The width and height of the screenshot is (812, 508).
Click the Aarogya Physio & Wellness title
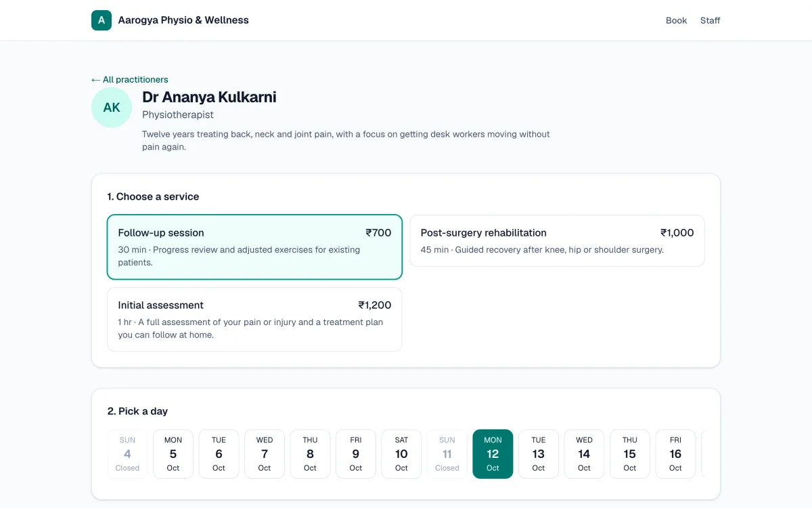point(183,20)
